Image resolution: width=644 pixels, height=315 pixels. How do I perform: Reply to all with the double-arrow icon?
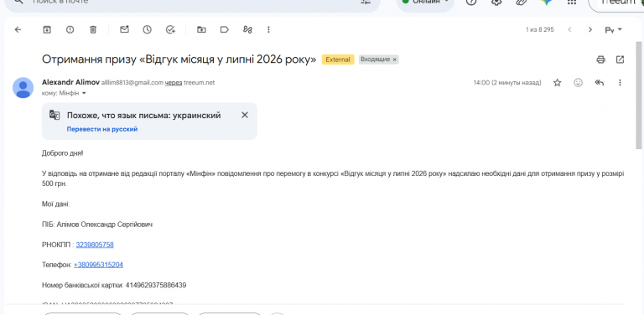(600, 83)
